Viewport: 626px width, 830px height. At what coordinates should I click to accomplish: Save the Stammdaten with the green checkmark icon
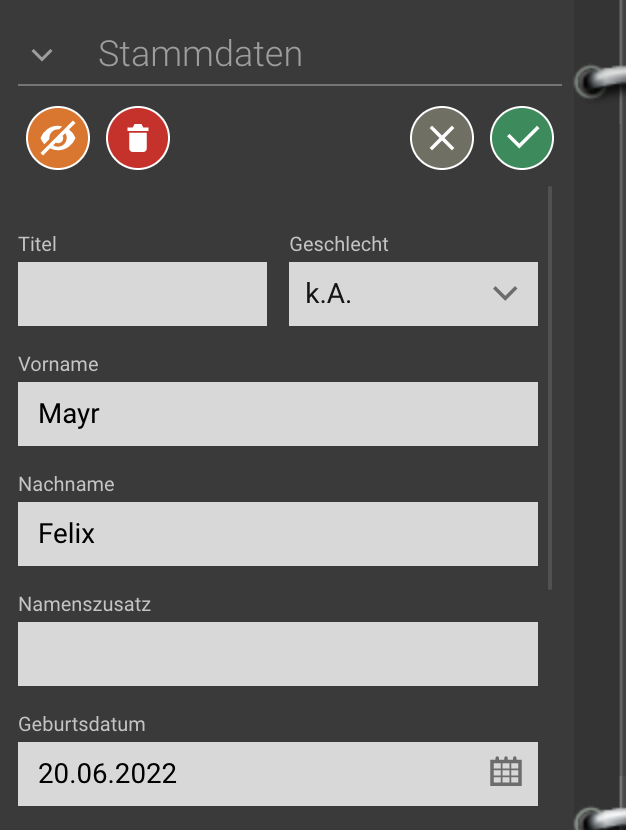tap(521, 138)
